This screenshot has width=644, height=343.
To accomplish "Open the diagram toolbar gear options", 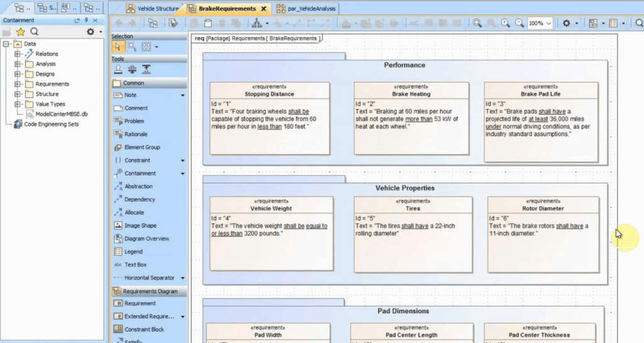I will pyautogui.click(x=567, y=23).
